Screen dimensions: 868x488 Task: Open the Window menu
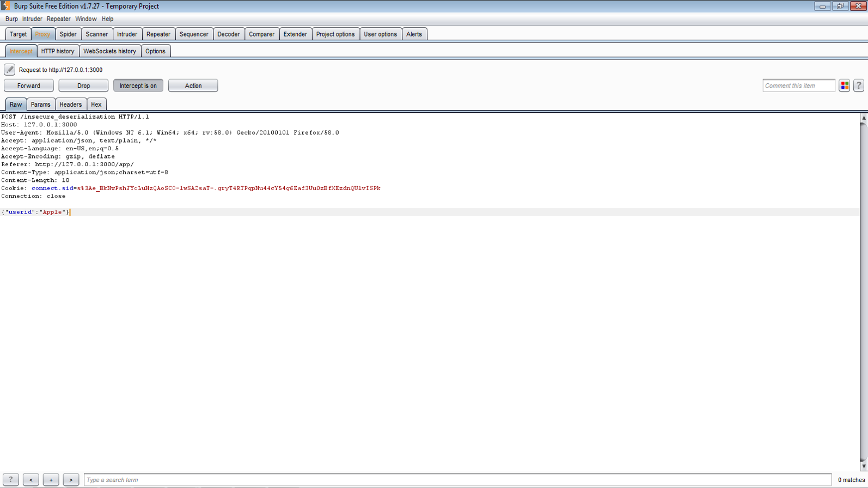point(85,19)
